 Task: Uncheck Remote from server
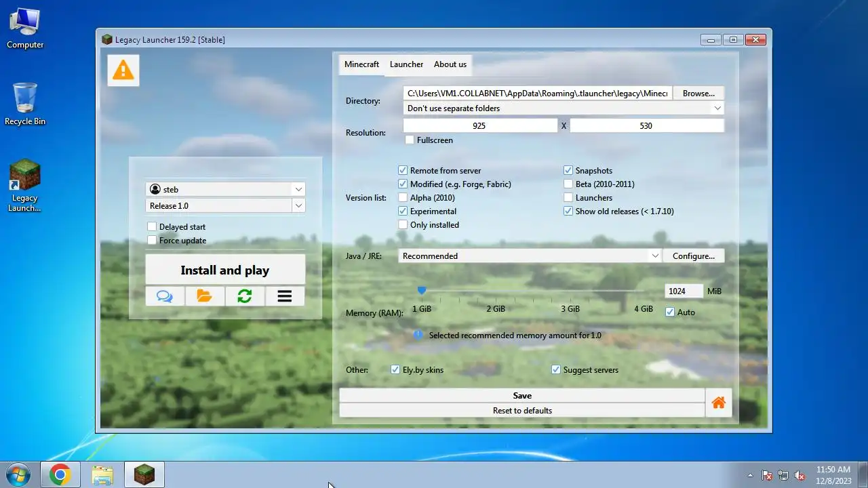click(x=403, y=171)
